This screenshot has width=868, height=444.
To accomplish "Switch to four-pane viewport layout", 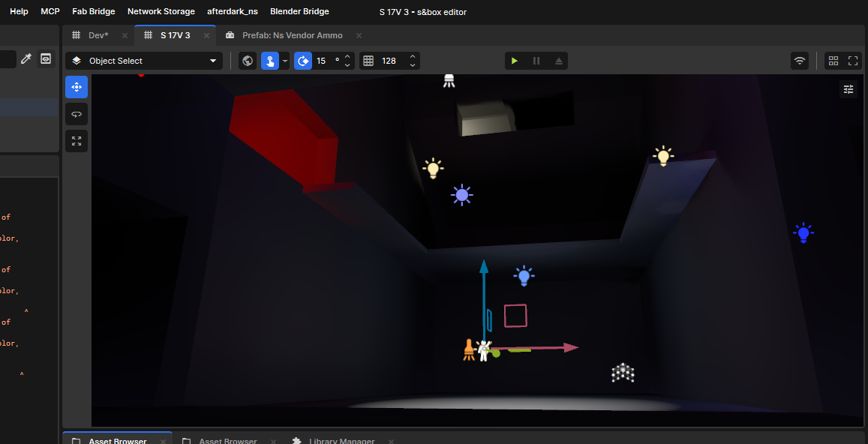I will (x=833, y=61).
